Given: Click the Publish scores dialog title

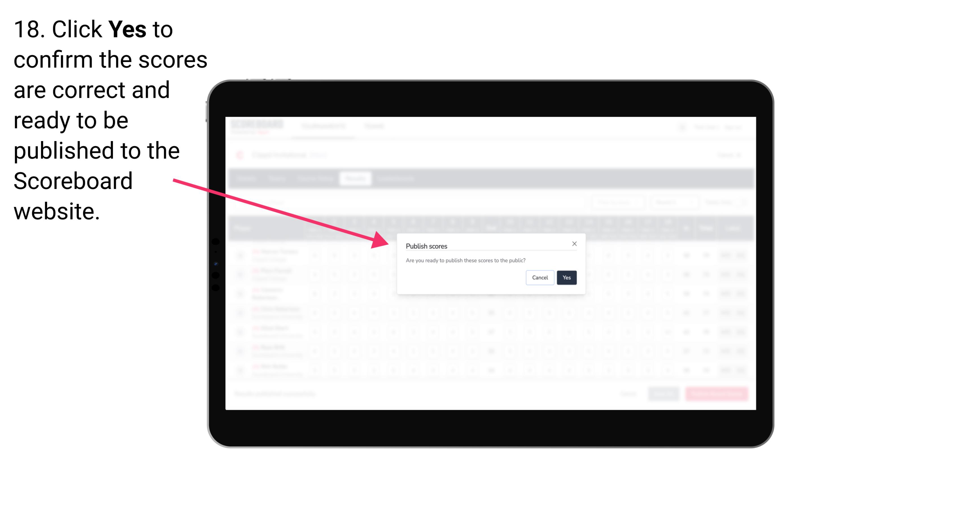Looking at the screenshot, I should coord(425,245).
